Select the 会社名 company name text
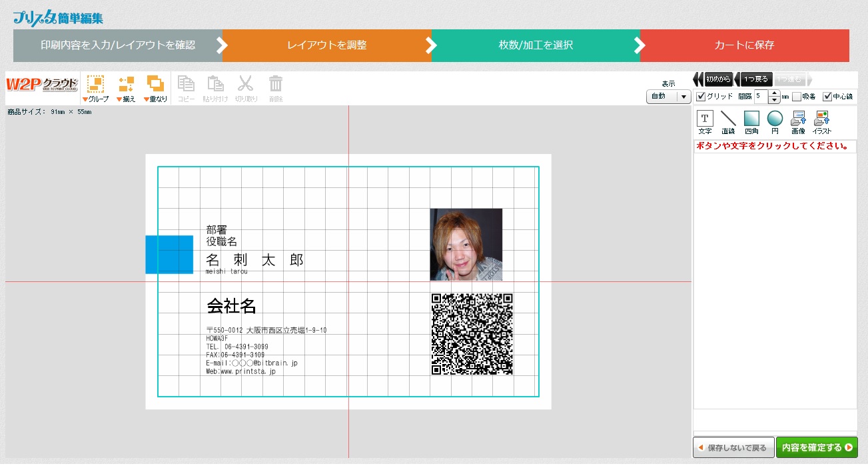This screenshot has width=868, height=468. 231,306
